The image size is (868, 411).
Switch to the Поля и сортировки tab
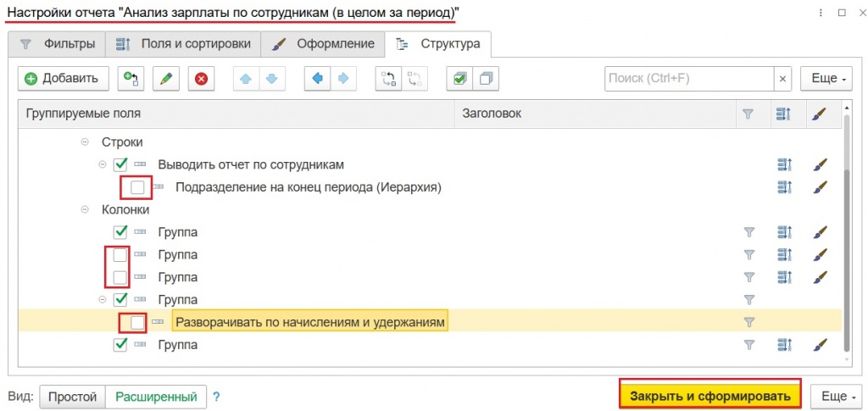pyautogui.click(x=182, y=44)
